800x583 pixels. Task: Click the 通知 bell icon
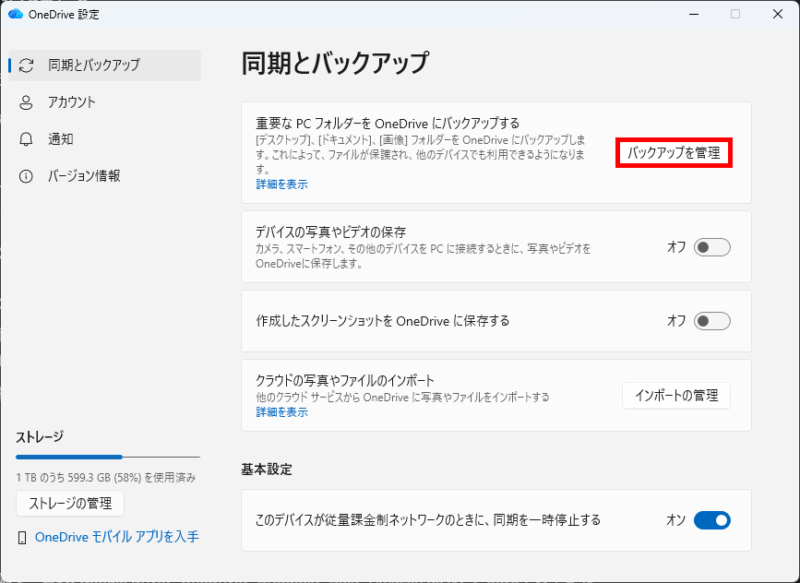(x=27, y=139)
